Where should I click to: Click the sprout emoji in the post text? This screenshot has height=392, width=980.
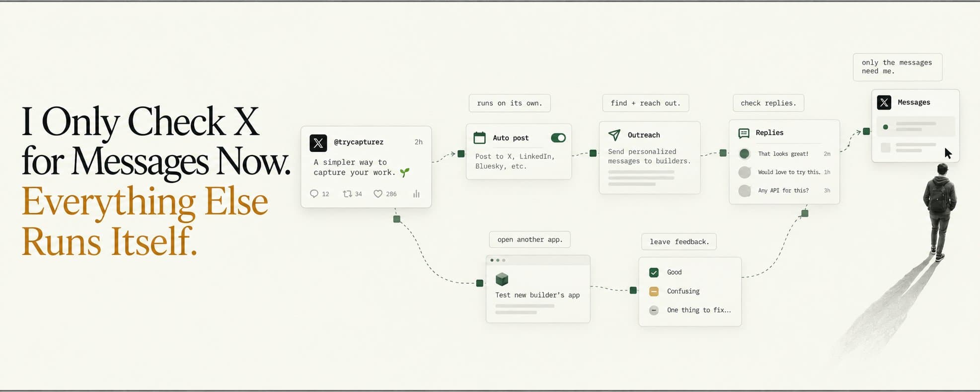405,172
